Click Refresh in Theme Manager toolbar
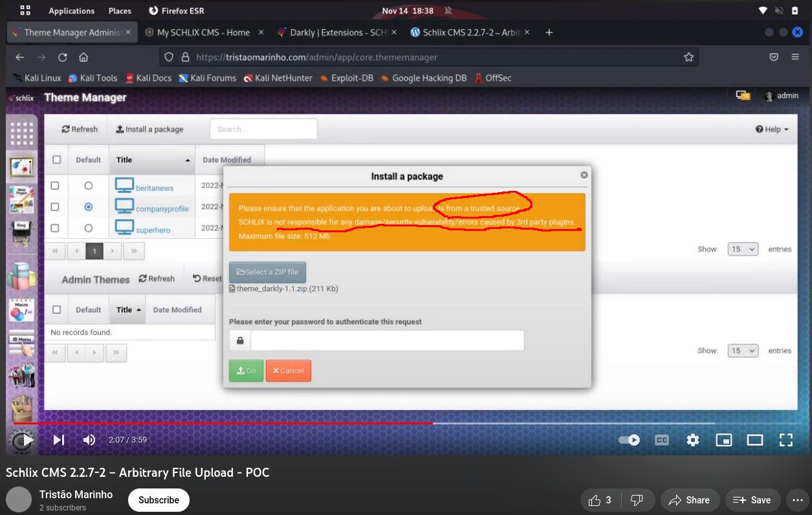 80,129
